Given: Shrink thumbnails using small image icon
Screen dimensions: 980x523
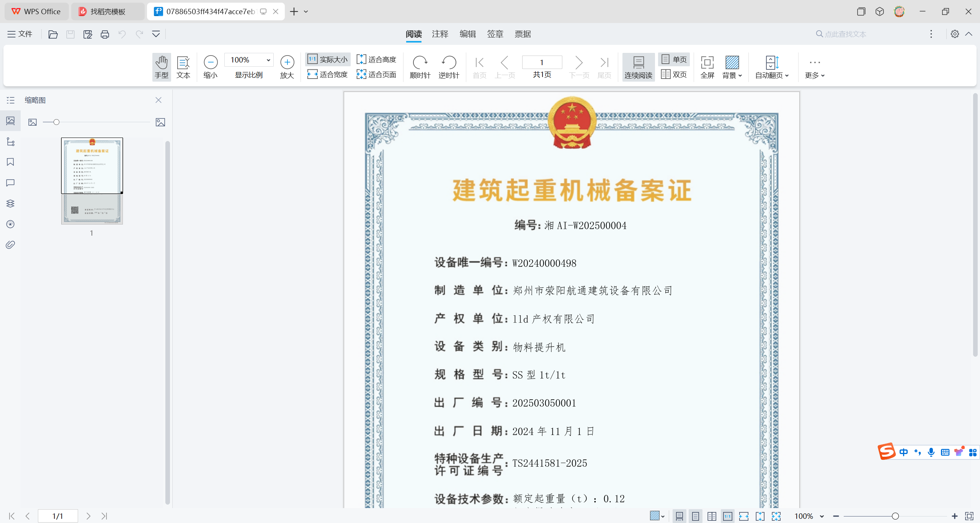Looking at the screenshot, I should (x=33, y=122).
